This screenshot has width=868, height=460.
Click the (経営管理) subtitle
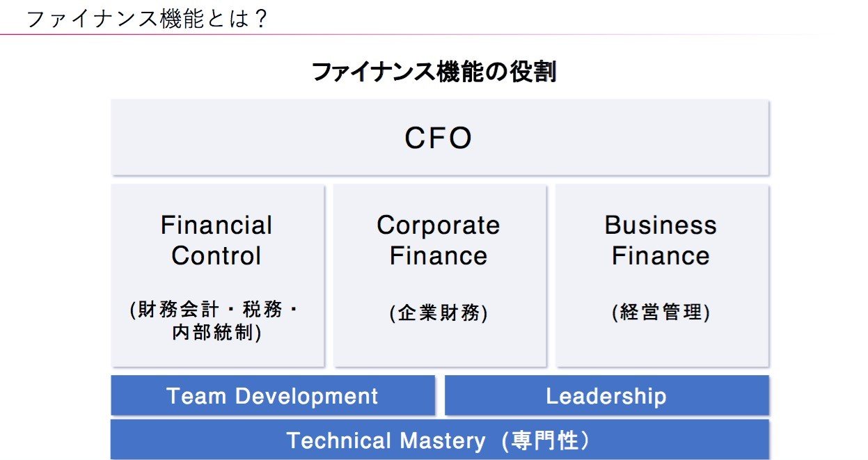pyautogui.click(x=661, y=313)
